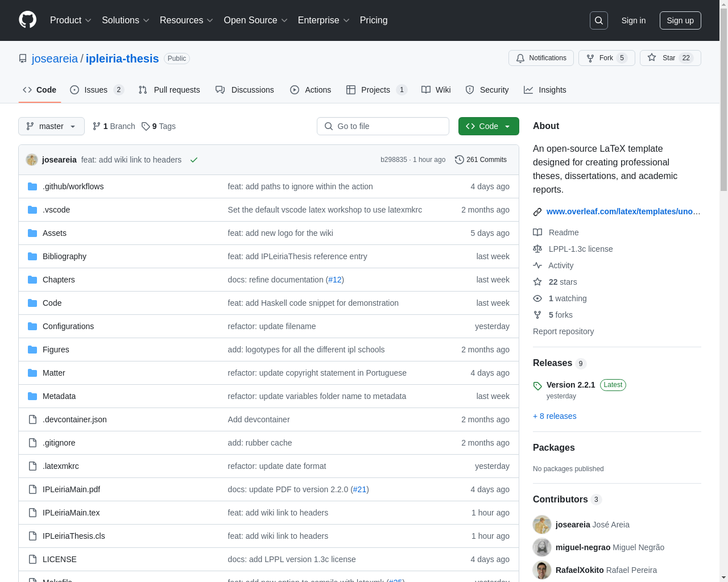Open the master branch dropdown
728x582 pixels.
pos(51,126)
